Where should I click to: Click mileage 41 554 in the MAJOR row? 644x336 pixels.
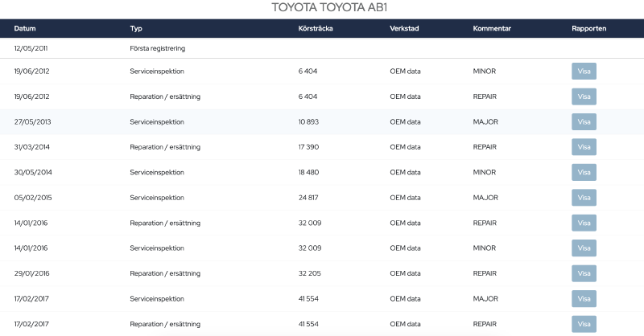[308, 299]
